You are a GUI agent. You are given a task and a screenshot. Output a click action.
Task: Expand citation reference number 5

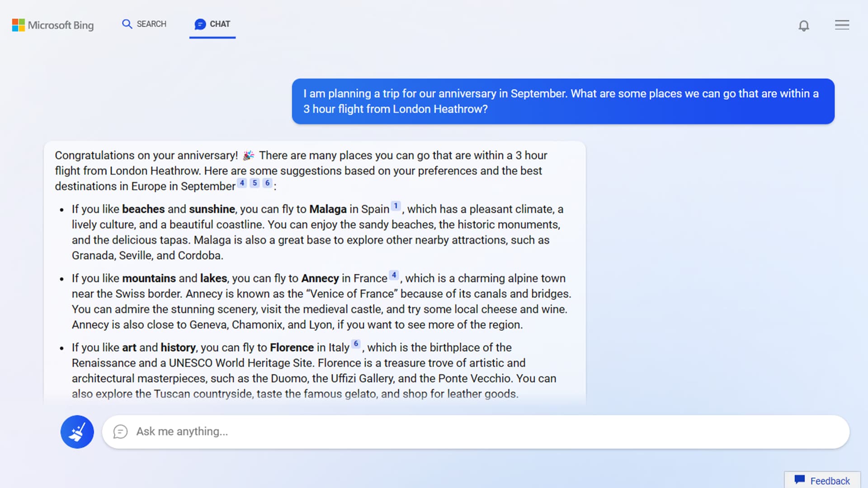click(x=255, y=183)
